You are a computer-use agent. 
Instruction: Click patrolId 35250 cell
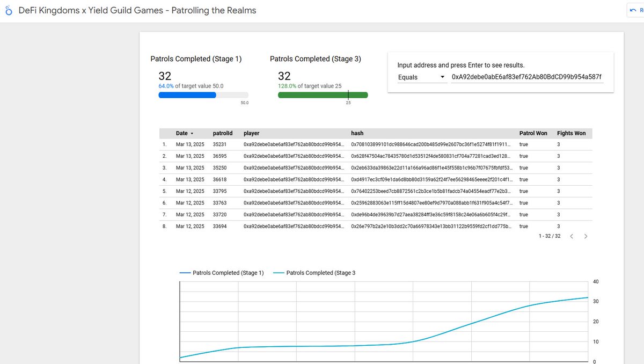(219, 168)
